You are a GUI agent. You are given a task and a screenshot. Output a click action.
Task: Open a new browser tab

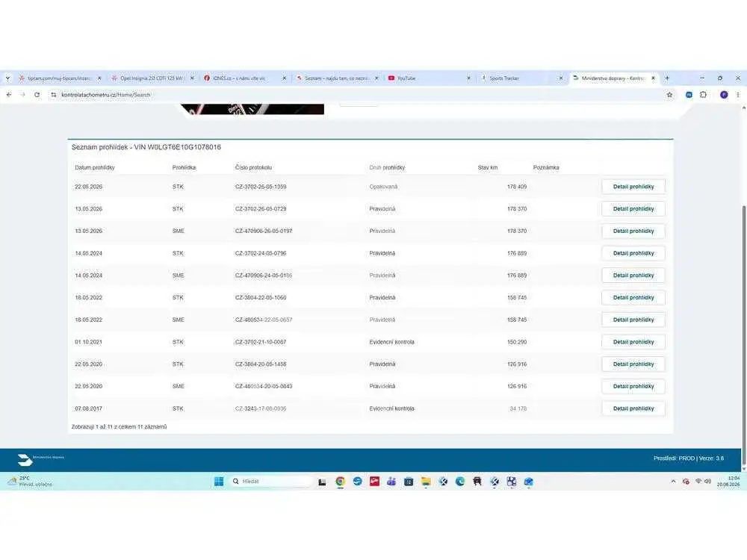(667, 78)
